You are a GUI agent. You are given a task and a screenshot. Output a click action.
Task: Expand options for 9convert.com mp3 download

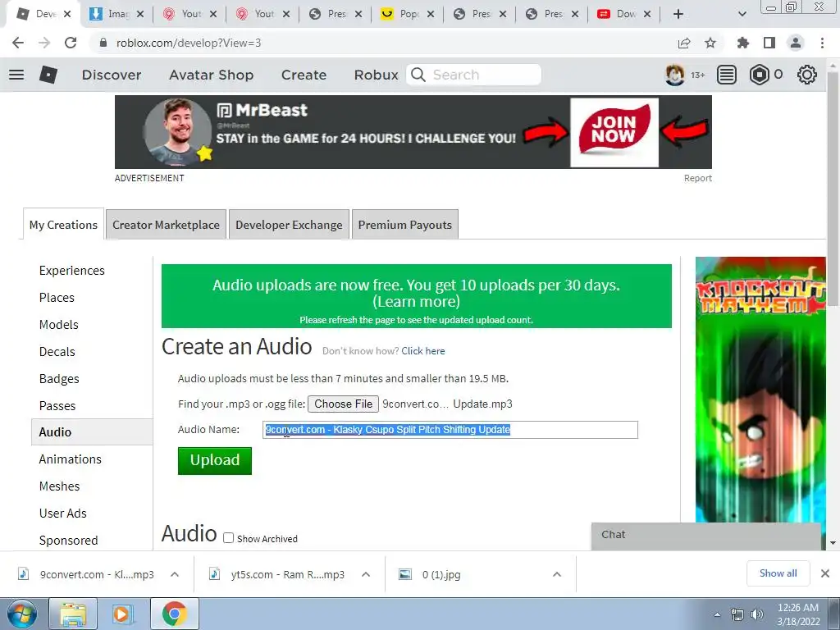(175, 574)
